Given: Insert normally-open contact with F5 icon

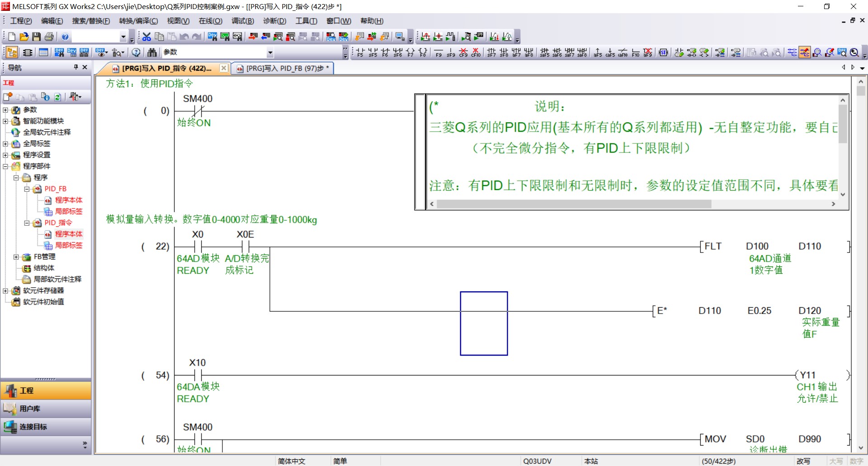Looking at the screenshot, I should (360, 52).
